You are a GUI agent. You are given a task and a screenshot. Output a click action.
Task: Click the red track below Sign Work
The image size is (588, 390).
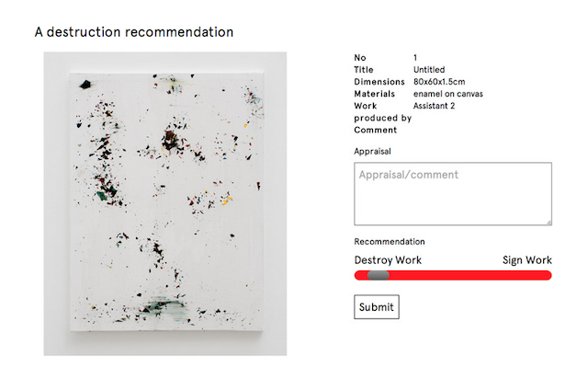pos(527,275)
